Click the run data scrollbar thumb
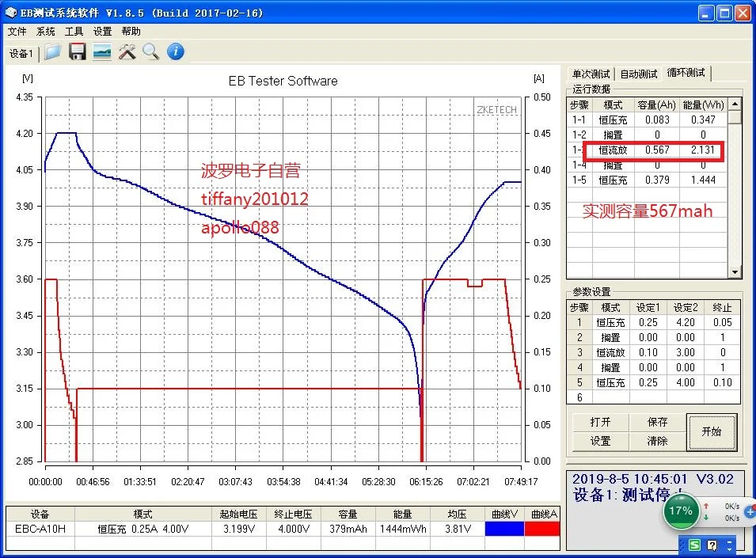The width and height of the screenshot is (756, 558). tap(734, 117)
